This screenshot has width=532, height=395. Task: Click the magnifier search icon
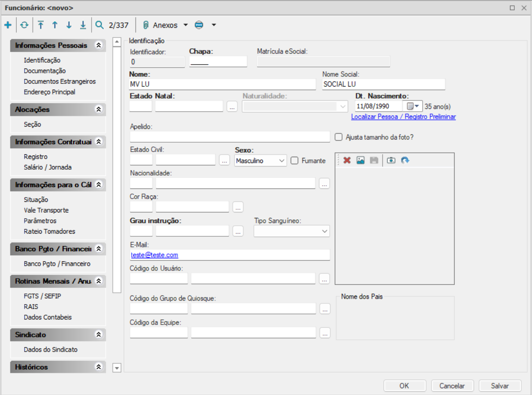(100, 25)
